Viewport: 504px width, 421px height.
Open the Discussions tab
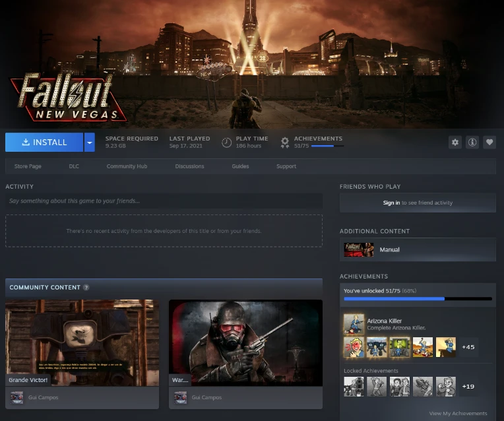tap(189, 166)
